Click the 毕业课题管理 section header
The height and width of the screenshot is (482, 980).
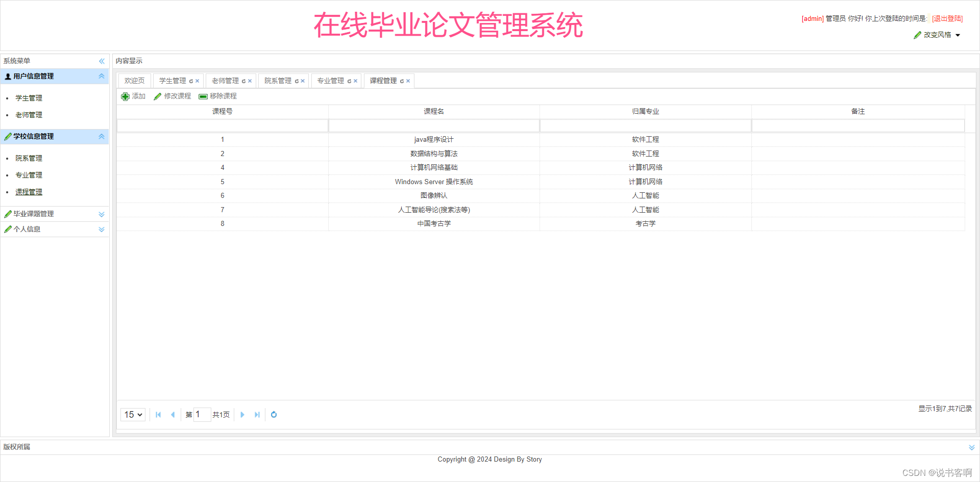pyautogui.click(x=55, y=214)
